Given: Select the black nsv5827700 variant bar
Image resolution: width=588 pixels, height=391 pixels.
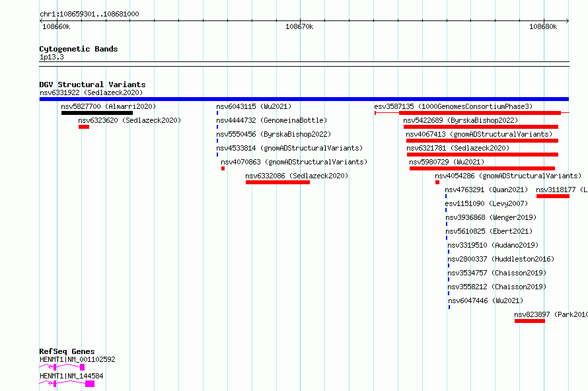Looking at the screenshot, I should click(97, 113).
